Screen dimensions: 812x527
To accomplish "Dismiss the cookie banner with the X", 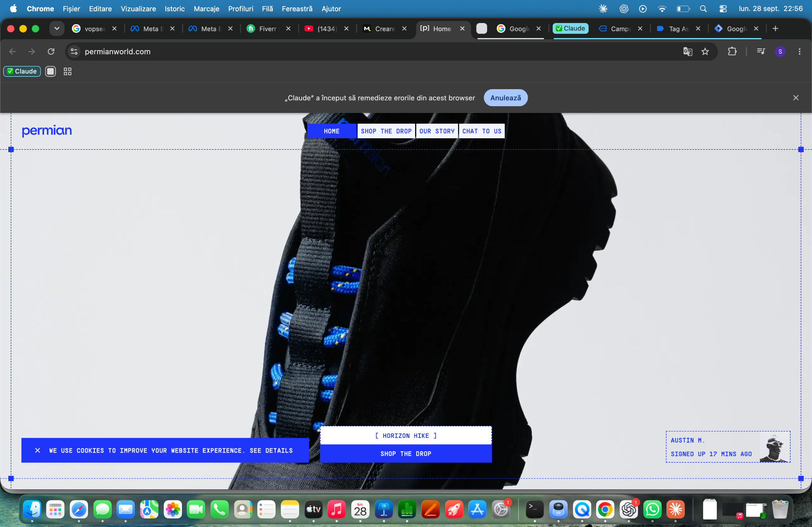I will pos(37,451).
